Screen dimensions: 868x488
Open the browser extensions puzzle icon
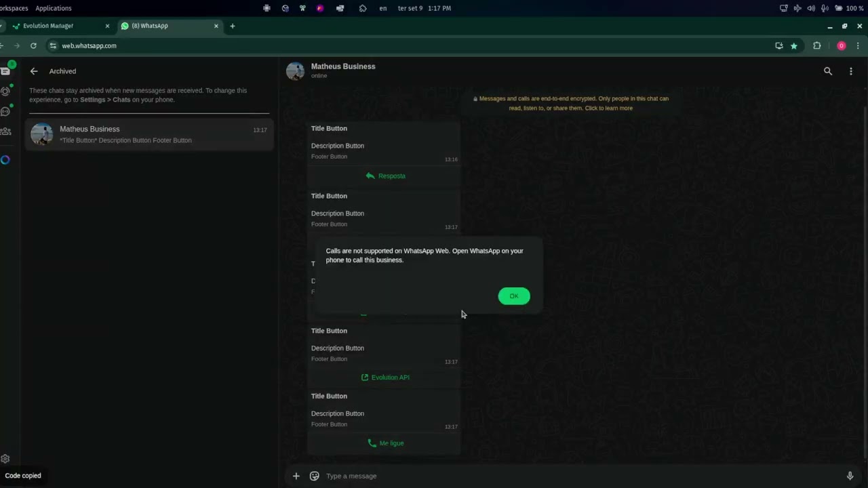[x=817, y=45]
